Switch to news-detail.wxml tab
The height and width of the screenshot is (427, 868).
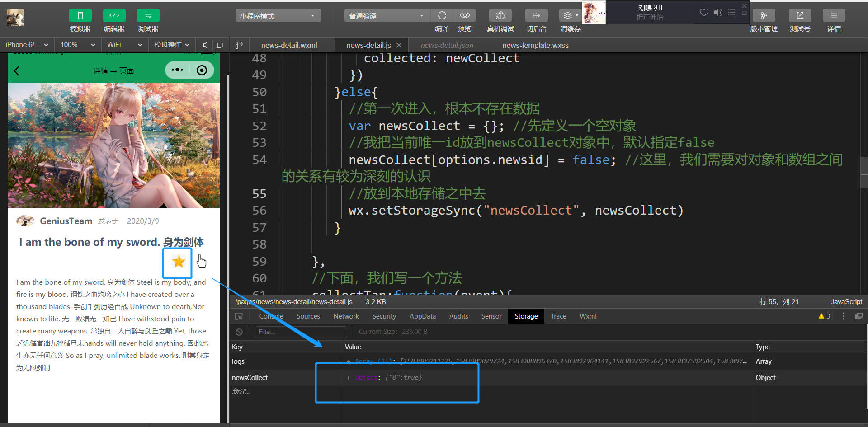coord(289,45)
